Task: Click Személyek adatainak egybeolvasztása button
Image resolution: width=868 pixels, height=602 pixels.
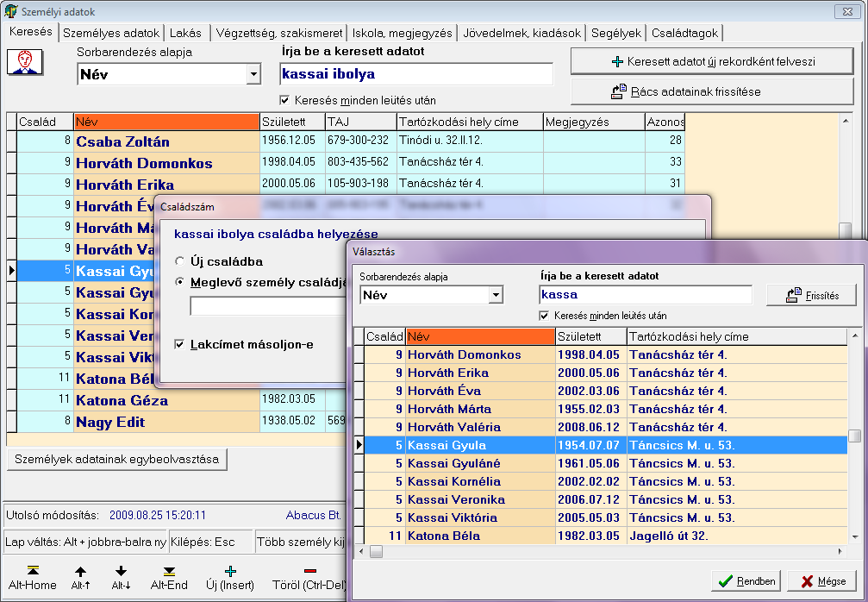Action: pyautogui.click(x=117, y=459)
